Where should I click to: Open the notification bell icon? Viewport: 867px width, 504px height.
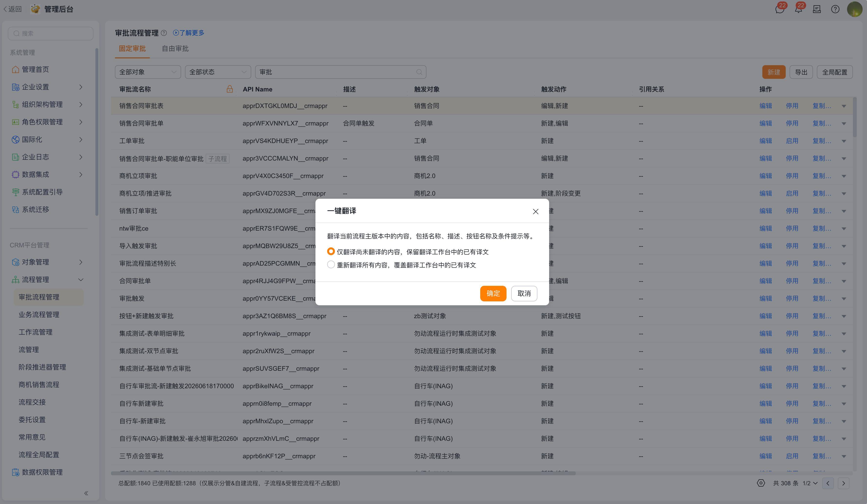798,9
